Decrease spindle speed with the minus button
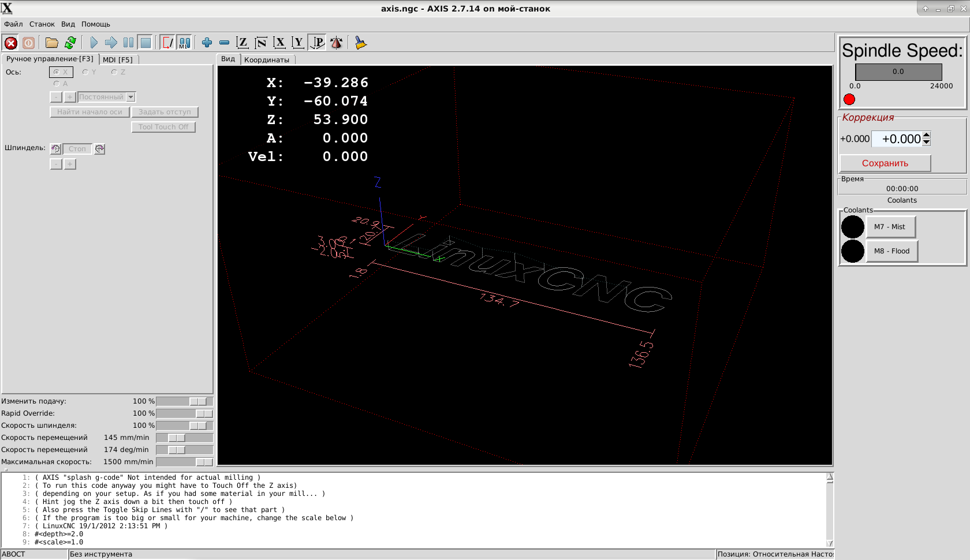Image resolution: width=970 pixels, height=560 pixels. [x=56, y=165]
